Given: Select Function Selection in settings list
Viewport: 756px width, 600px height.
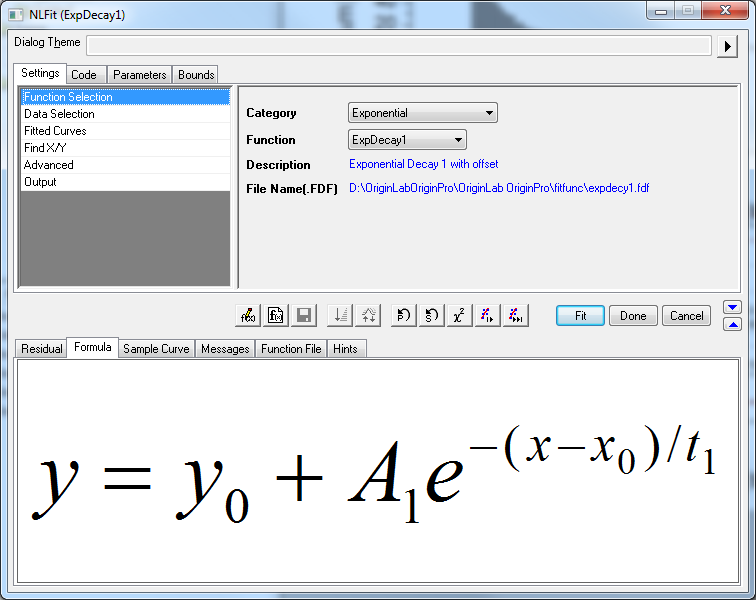Looking at the screenshot, I should tap(125, 97).
